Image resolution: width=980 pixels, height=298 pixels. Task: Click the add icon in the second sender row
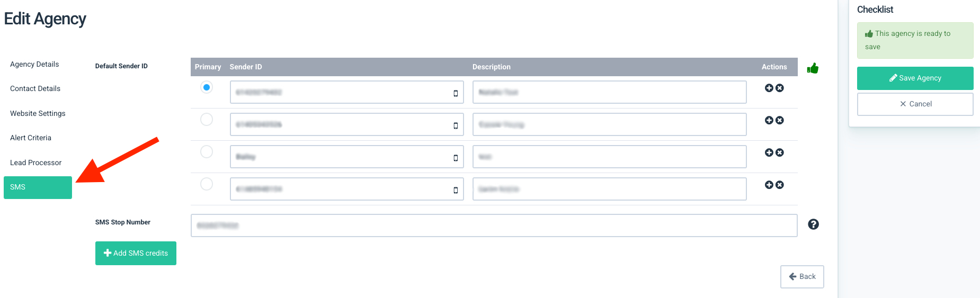click(769, 120)
